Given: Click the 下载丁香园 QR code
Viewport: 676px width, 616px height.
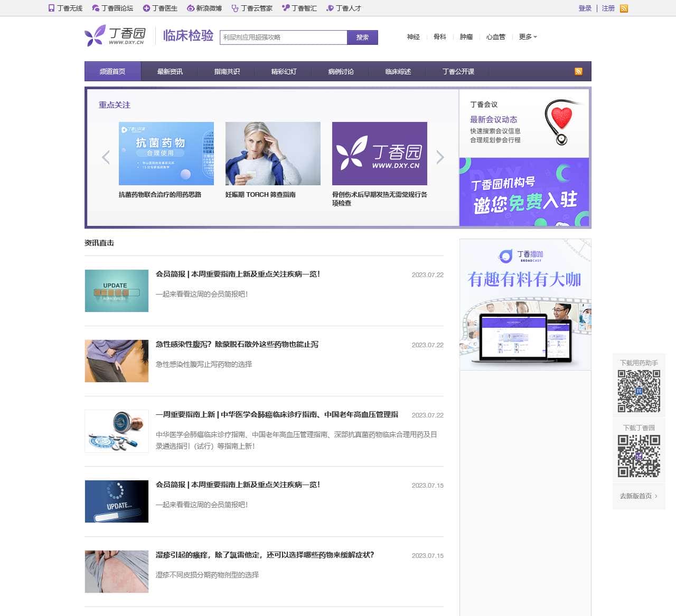Looking at the screenshot, I should click(x=639, y=456).
